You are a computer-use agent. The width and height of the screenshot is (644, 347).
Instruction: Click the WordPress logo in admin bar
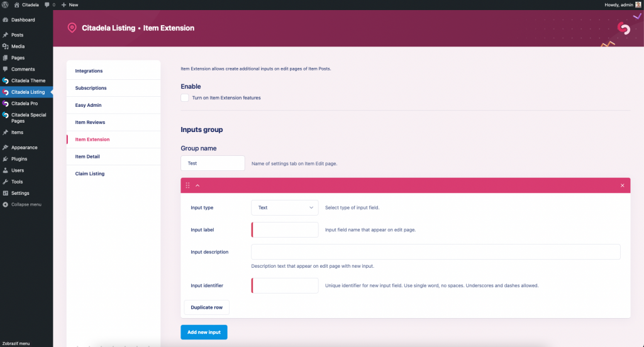[x=5, y=4]
